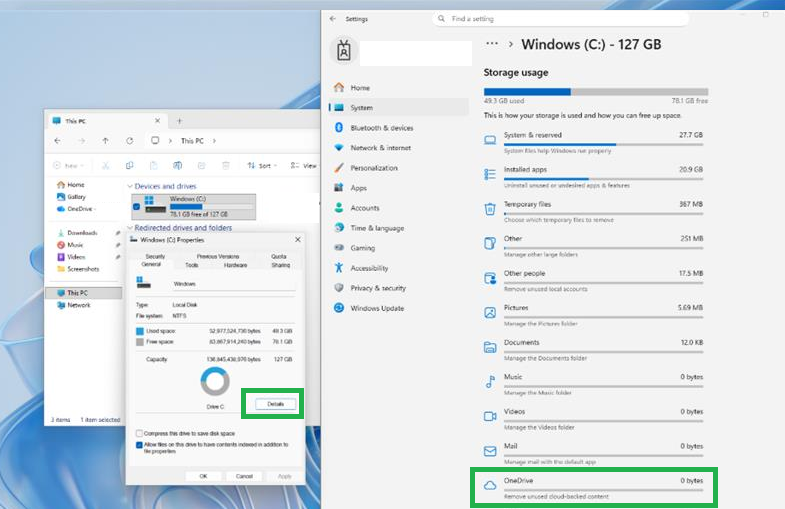Switch to the Hardware tab in Properties
This screenshot has width=785, height=509.
coord(235,265)
